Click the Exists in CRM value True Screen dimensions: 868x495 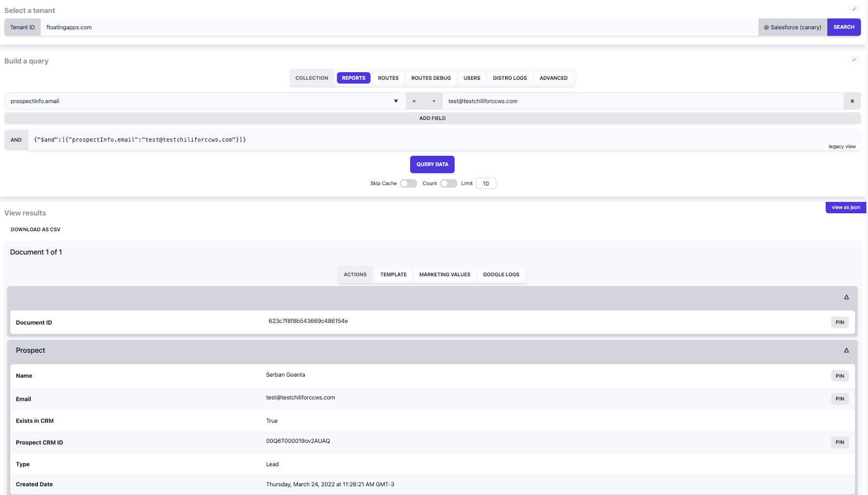pos(272,421)
